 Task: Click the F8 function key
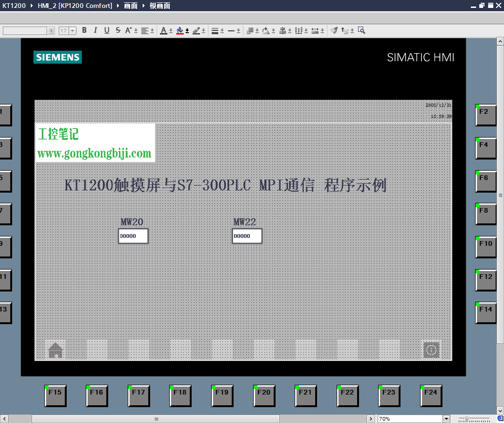pyautogui.click(x=486, y=214)
